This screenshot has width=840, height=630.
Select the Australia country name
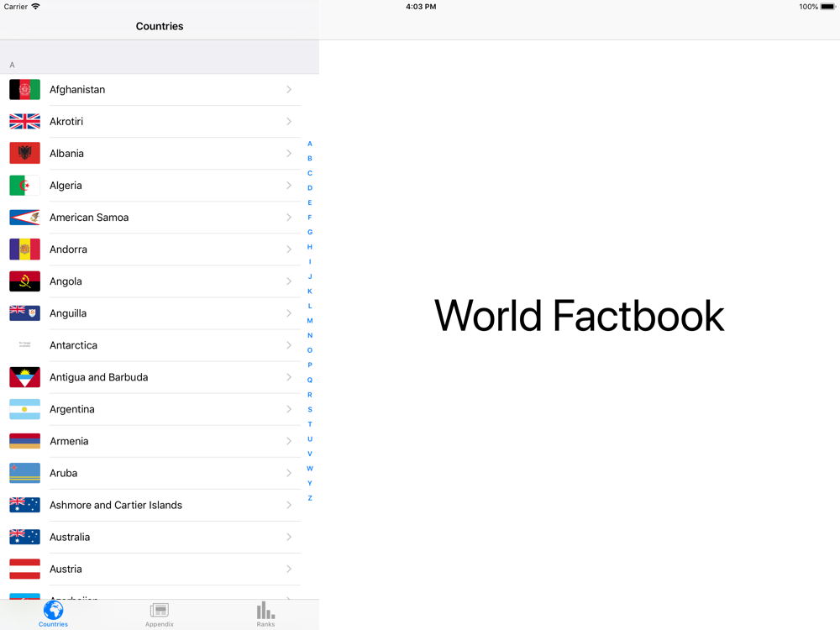point(70,537)
